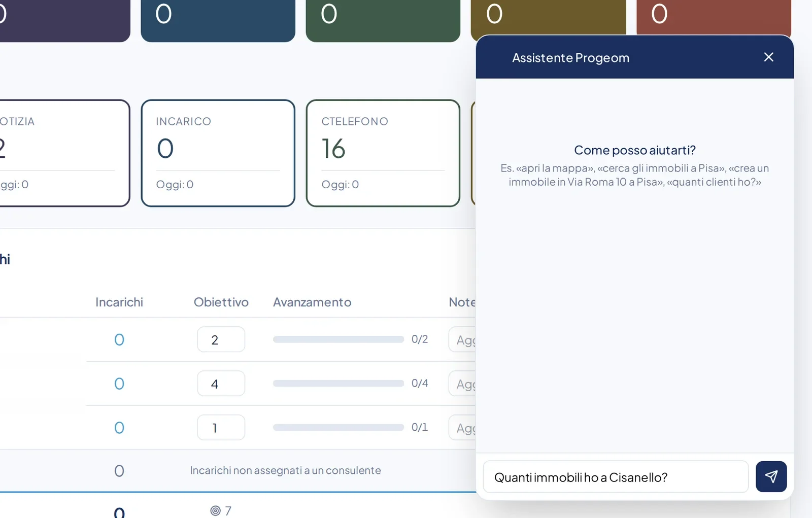Edit the Obiettivo field with value 2
Viewport: 812px width, 518px height.
point(221,339)
